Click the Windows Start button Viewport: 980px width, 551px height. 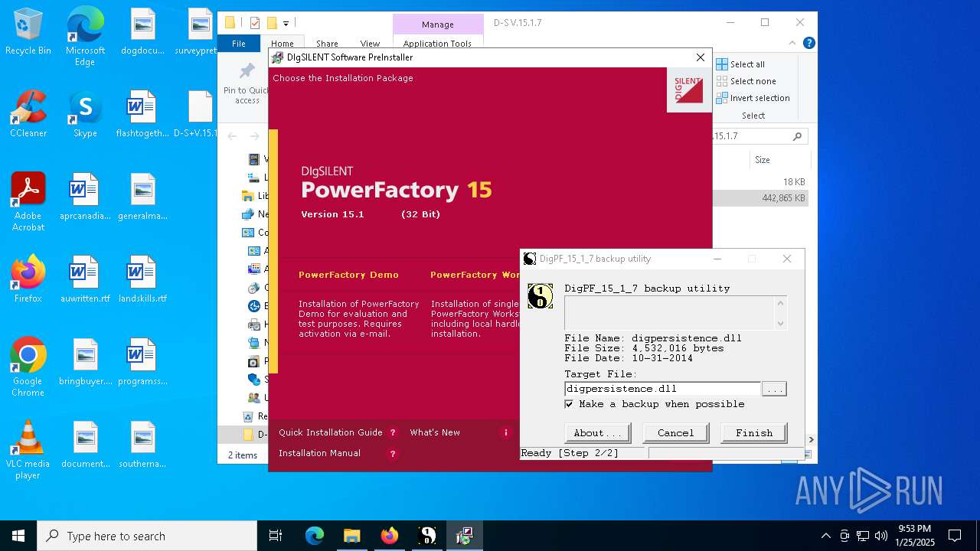coord(18,536)
